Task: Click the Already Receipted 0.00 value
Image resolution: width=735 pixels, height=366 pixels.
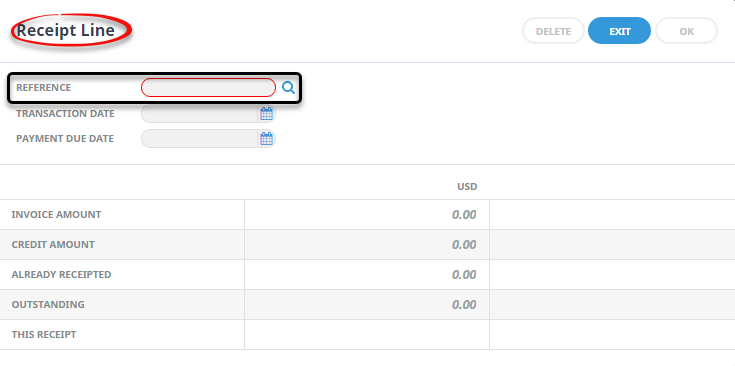Action: coord(464,275)
